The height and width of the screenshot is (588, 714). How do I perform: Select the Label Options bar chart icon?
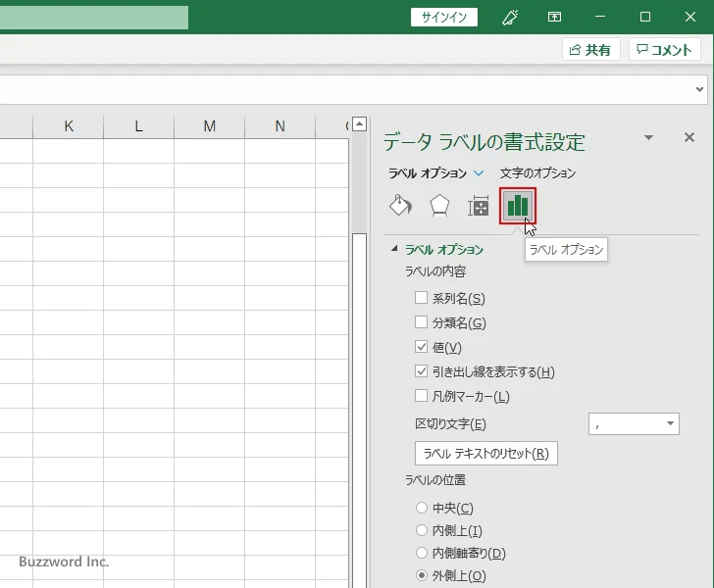(518, 206)
